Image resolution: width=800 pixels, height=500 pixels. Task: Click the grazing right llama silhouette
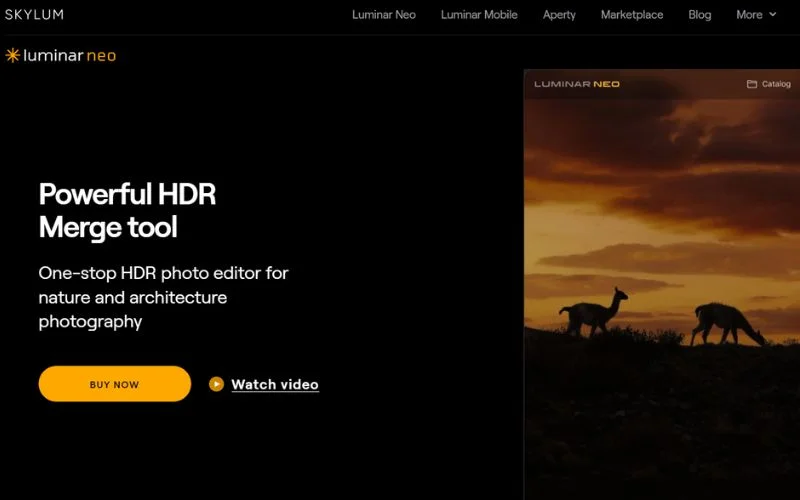(727, 323)
